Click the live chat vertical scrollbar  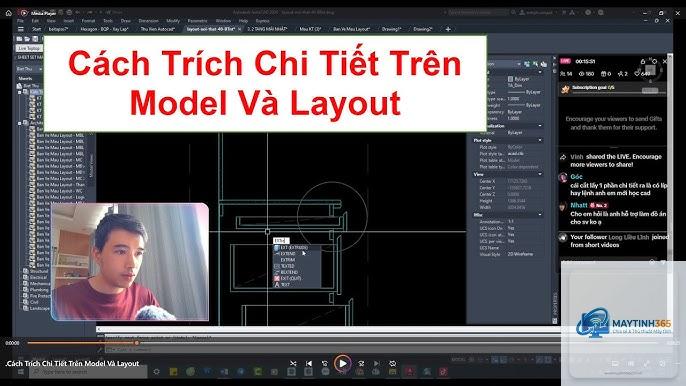click(x=669, y=158)
